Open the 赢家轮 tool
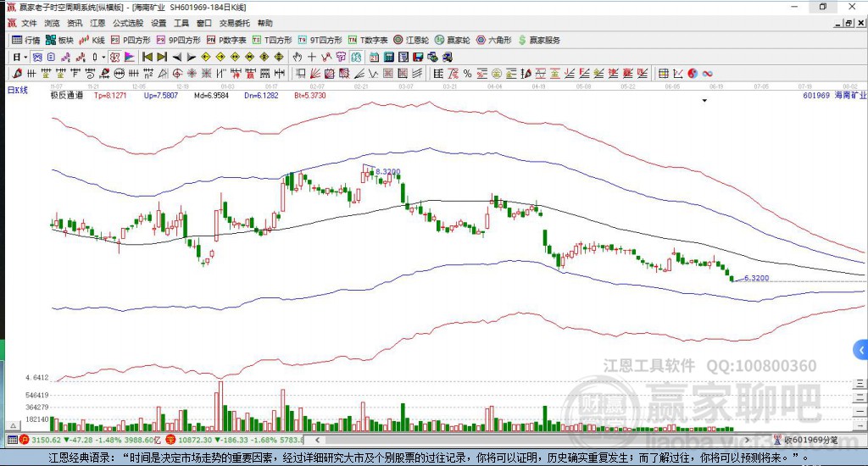 (x=453, y=40)
